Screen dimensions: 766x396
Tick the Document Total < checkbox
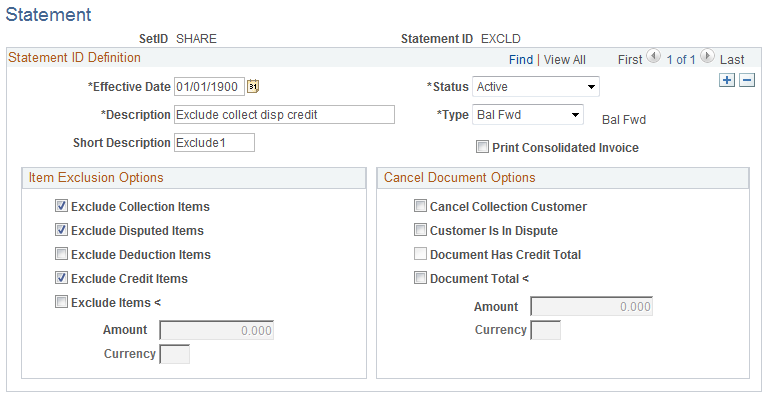click(x=420, y=278)
